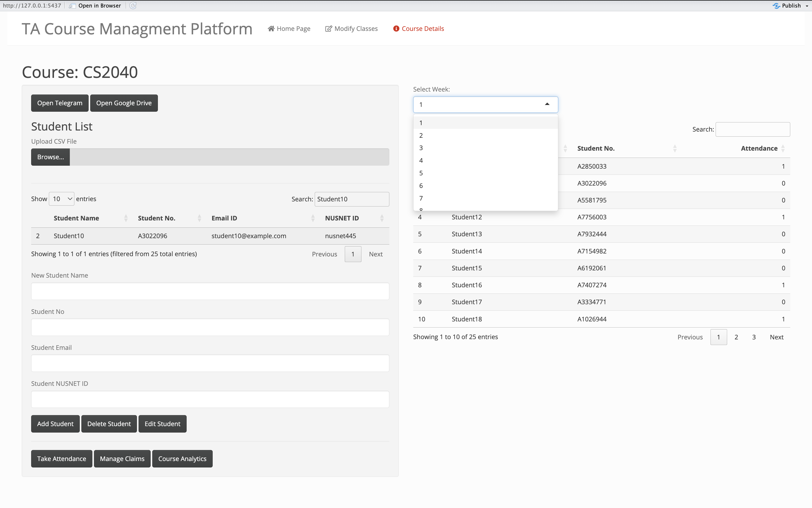Open the Home Page tab
The width and height of the screenshot is (812, 508).
tap(289, 28)
